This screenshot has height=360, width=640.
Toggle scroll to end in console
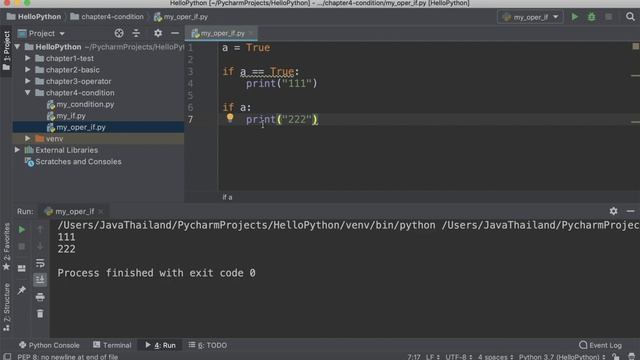(x=40, y=280)
